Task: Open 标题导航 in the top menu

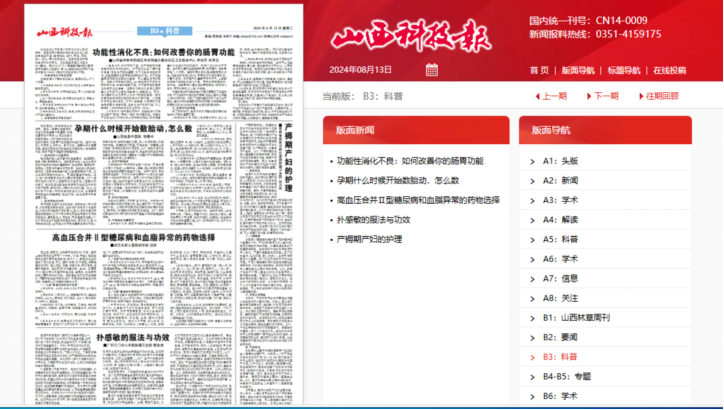Action: [x=623, y=70]
